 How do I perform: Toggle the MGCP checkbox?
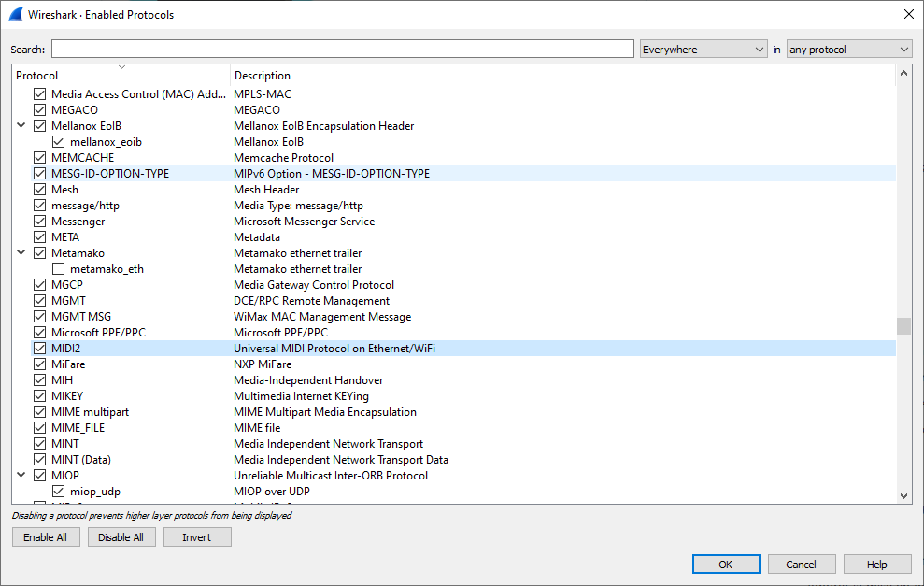(39, 285)
